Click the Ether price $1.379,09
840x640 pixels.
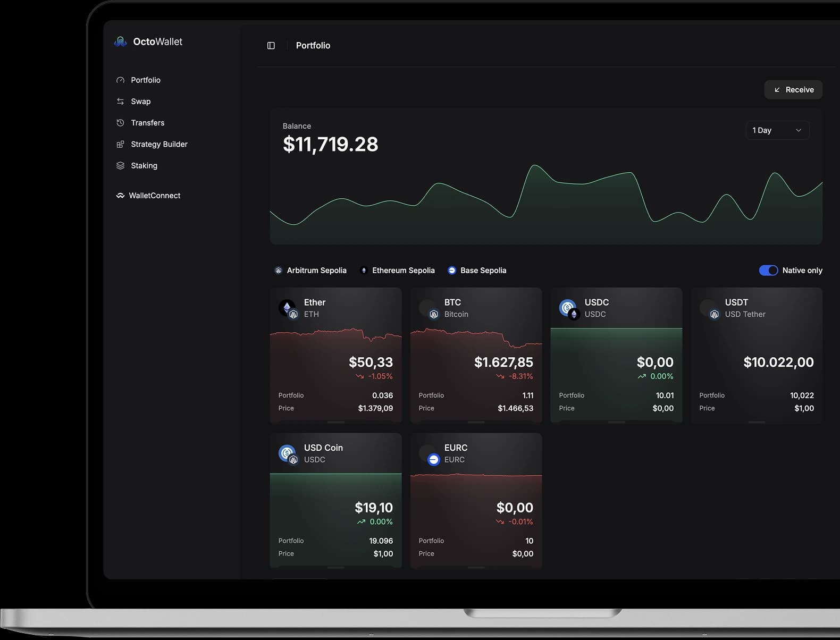tap(375, 408)
